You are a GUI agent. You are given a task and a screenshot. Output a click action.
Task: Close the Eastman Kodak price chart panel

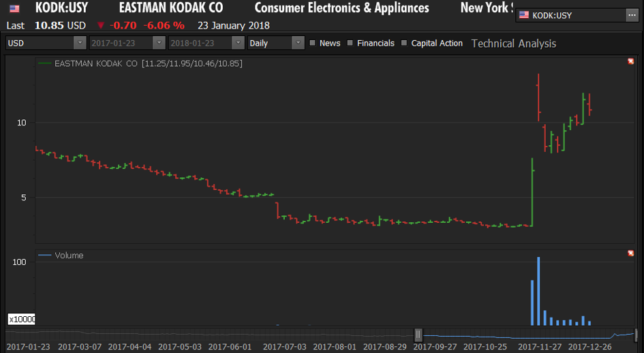point(631,61)
